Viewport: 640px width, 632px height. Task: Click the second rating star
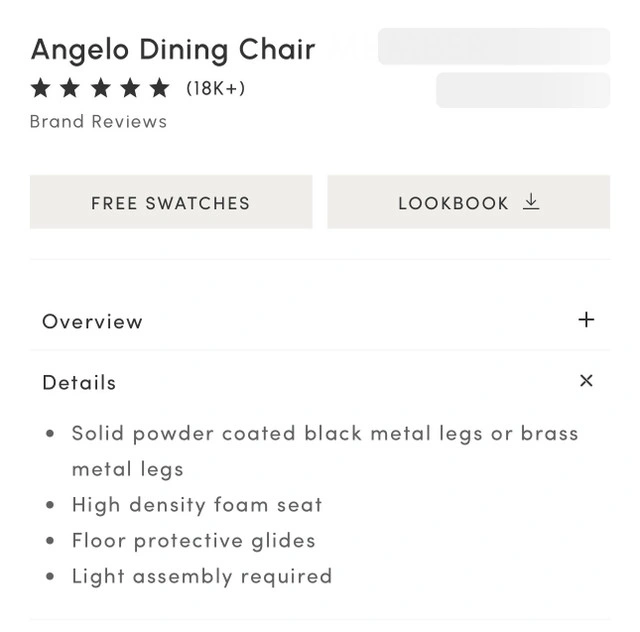click(x=70, y=88)
